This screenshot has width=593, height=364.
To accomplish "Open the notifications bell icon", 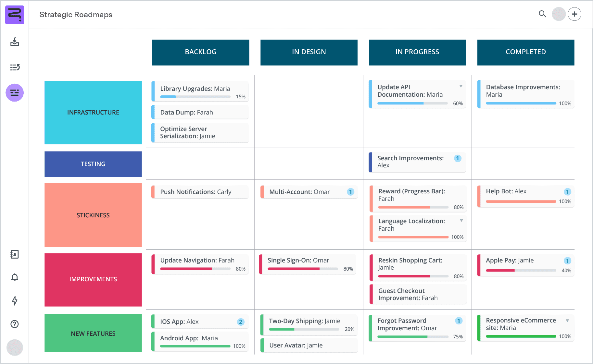I will pos(15,277).
